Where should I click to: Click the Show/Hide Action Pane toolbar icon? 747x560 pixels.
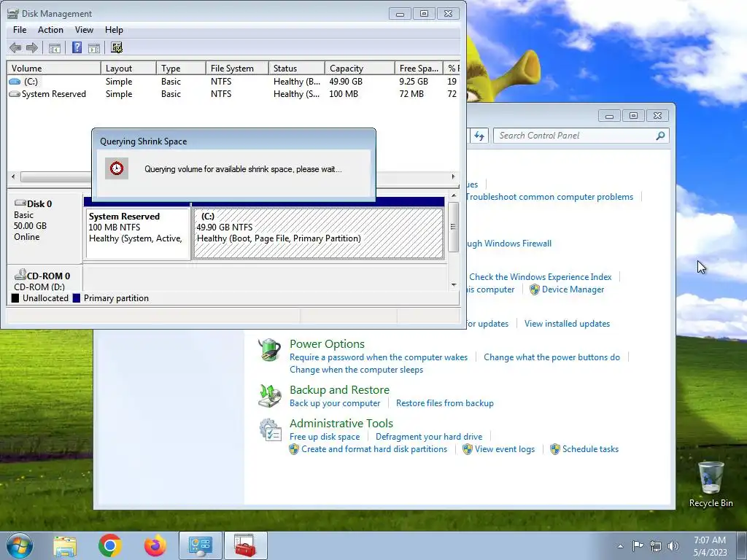(x=94, y=47)
